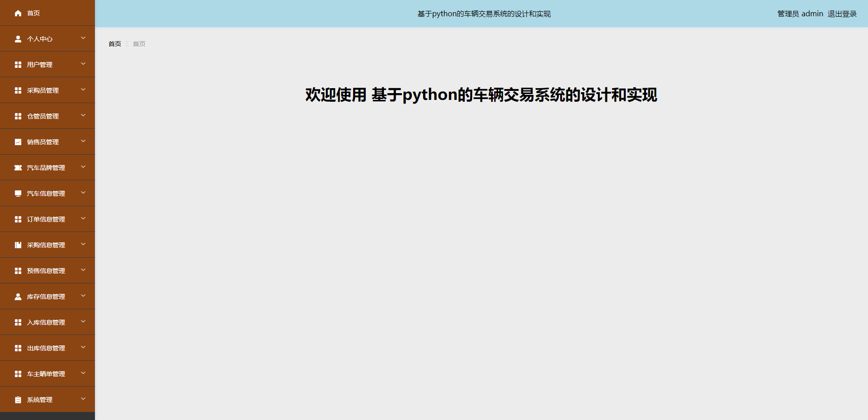Click the header system title text

[x=484, y=14]
